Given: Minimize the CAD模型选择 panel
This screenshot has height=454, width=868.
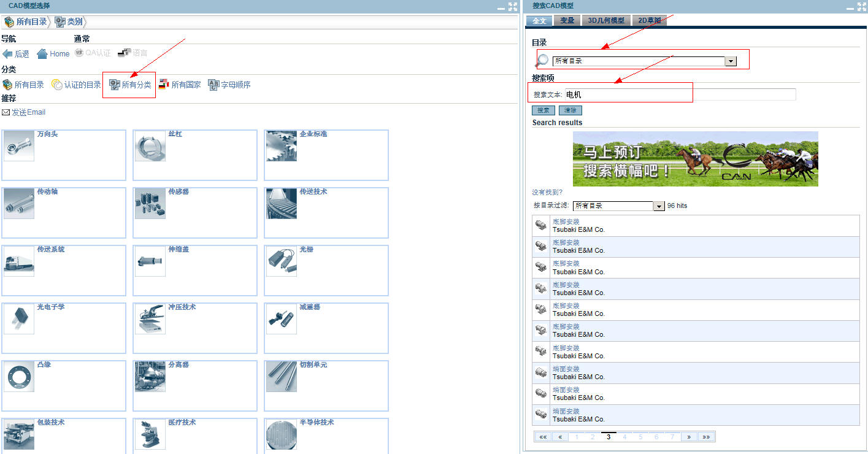Looking at the screenshot, I should 501,6.
